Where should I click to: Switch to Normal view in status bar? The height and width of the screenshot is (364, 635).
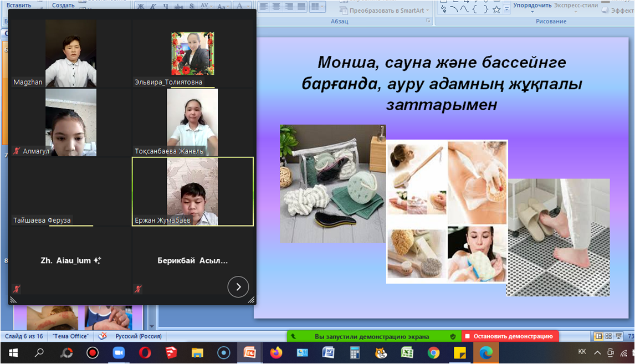(598, 336)
